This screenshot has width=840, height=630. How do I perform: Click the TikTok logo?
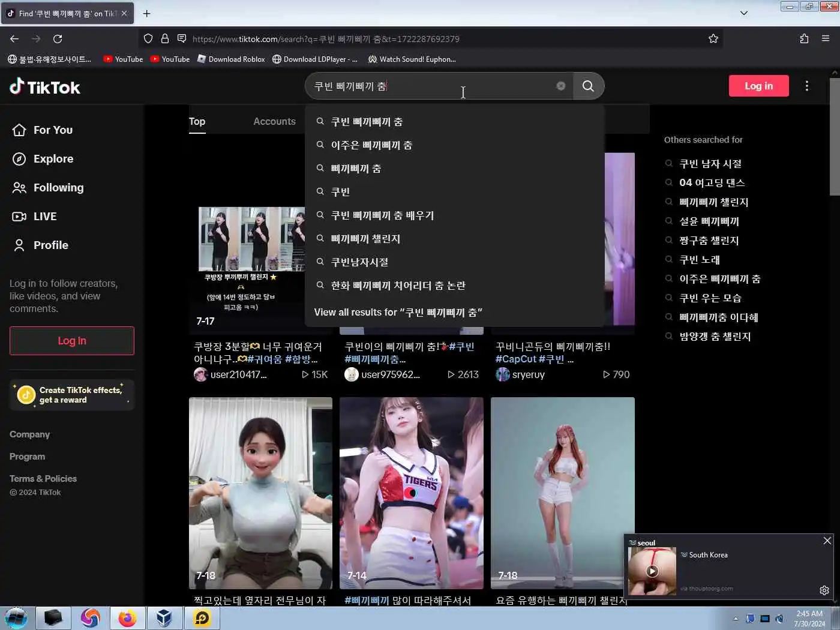tap(45, 87)
